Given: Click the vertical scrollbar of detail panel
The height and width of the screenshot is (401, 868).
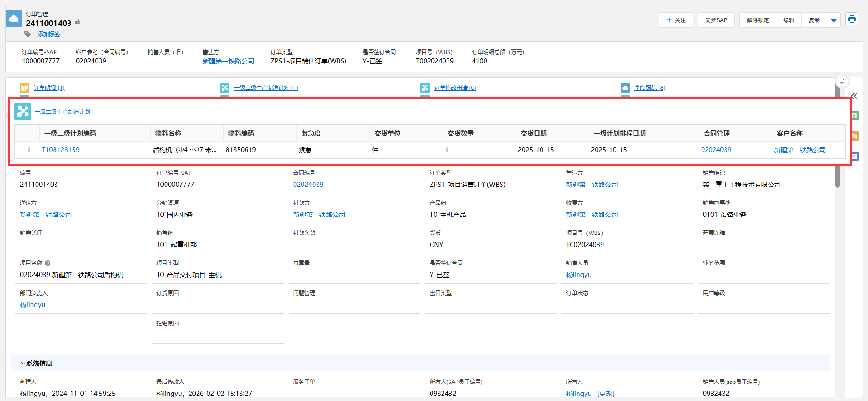Looking at the screenshot, I should pyautogui.click(x=837, y=176).
